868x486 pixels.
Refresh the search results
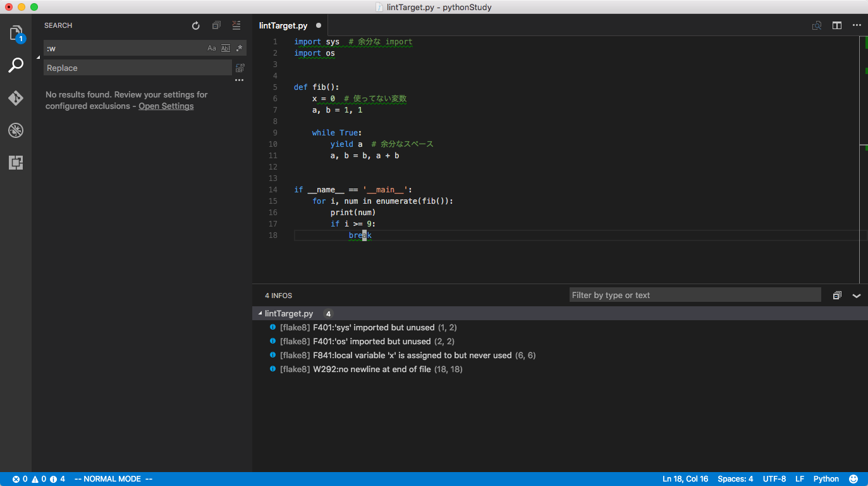(195, 25)
